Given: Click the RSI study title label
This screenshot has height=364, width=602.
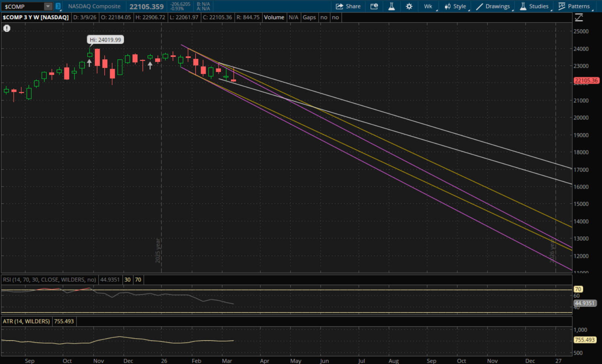Looking at the screenshot, I should coord(49,280).
